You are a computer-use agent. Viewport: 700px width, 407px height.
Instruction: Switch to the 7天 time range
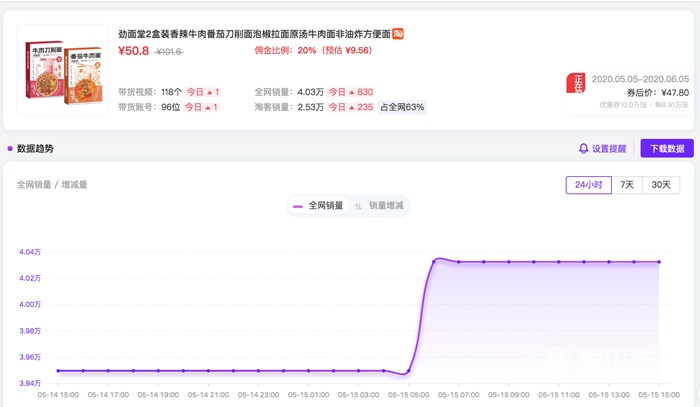point(626,184)
